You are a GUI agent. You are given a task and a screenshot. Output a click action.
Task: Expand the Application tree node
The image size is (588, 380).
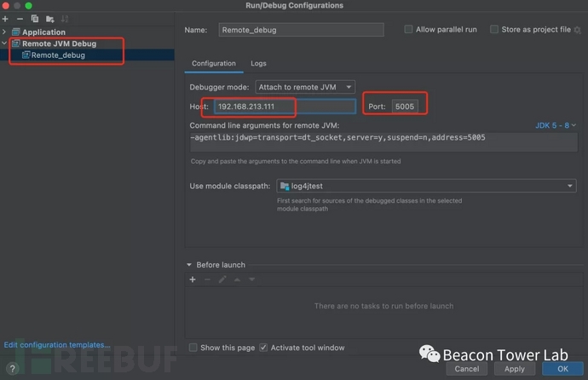pyautogui.click(x=4, y=32)
